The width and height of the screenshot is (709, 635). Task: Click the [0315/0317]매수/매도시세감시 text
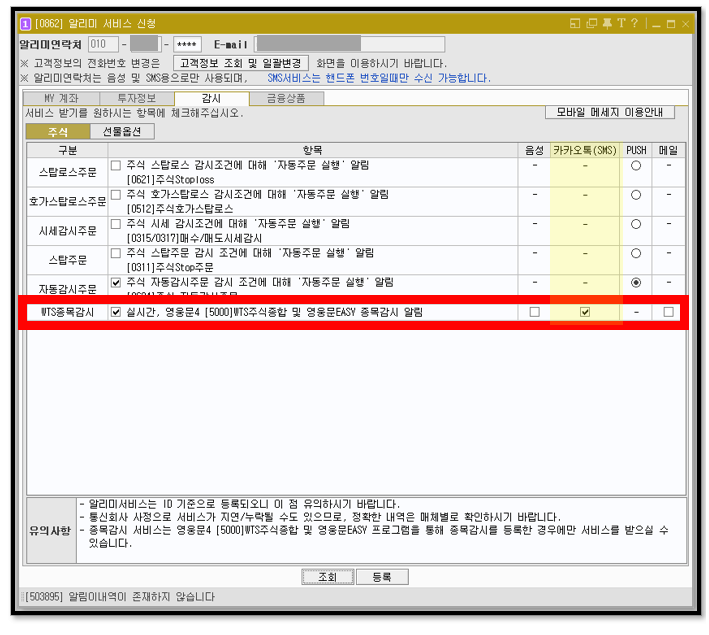(x=194, y=238)
